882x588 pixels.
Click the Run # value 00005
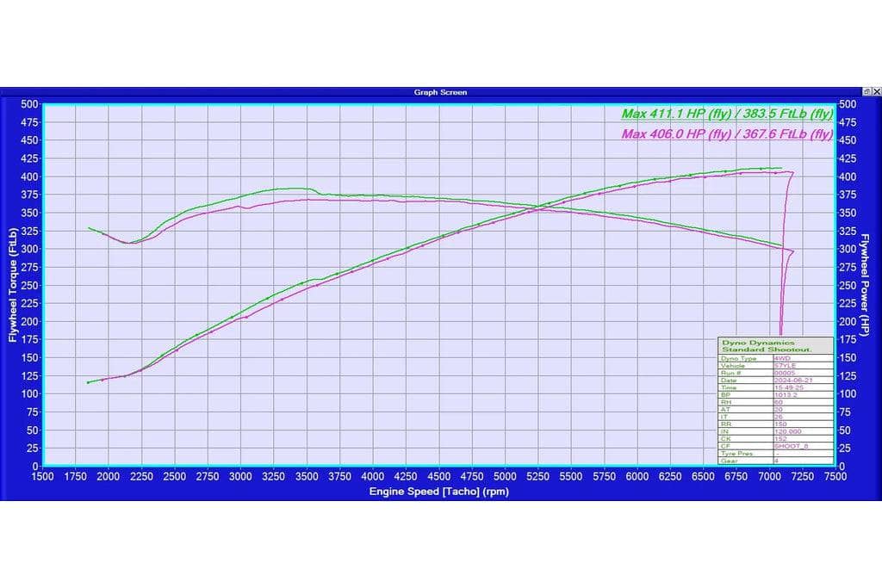pos(785,373)
